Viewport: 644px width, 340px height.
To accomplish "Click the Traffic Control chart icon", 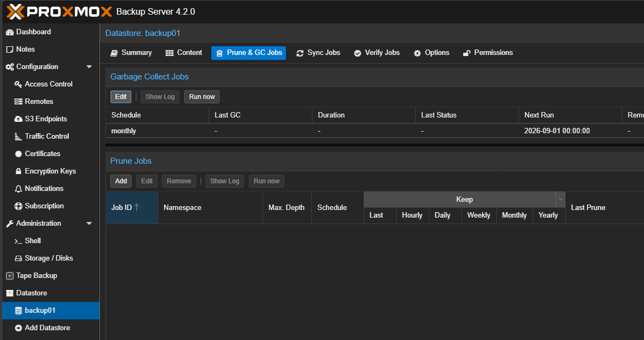I will point(18,137).
